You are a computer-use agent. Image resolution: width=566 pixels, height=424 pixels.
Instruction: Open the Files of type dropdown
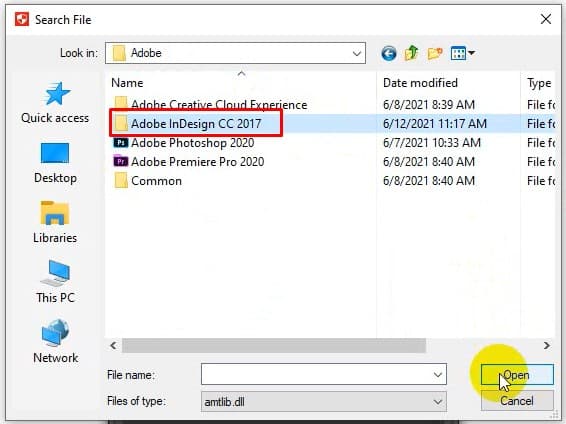tap(323, 402)
